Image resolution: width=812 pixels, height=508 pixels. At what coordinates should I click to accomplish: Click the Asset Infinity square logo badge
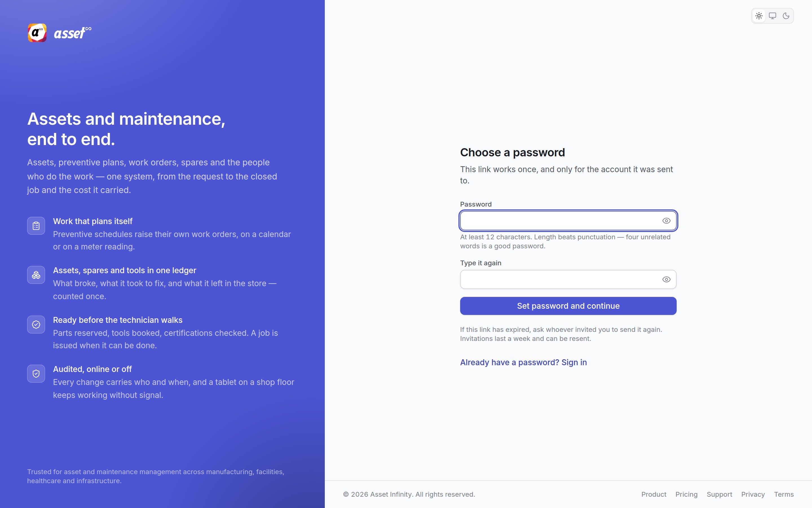tap(37, 33)
